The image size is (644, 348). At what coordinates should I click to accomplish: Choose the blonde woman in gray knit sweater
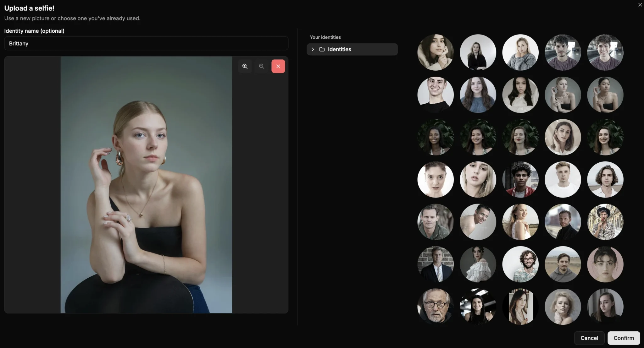(x=520, y=52)
